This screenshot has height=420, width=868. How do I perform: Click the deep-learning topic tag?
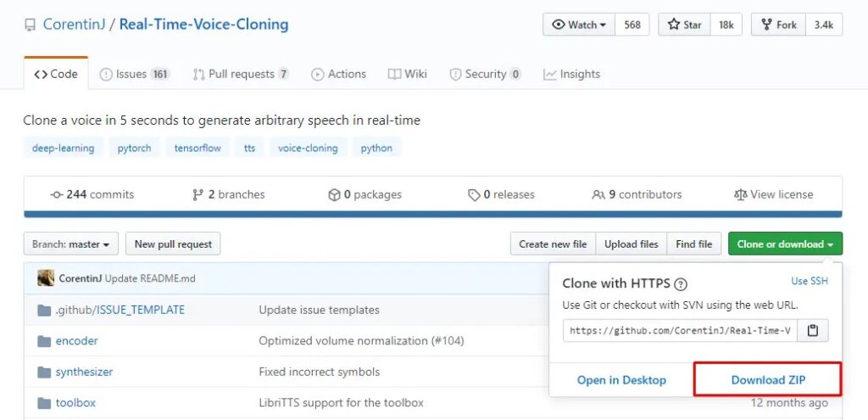[63, 148]
